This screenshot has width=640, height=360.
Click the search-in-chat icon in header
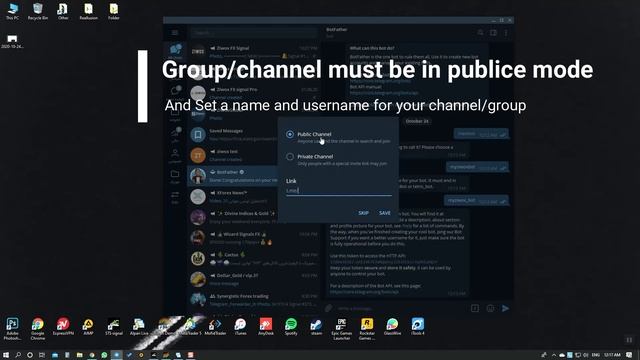480,33
